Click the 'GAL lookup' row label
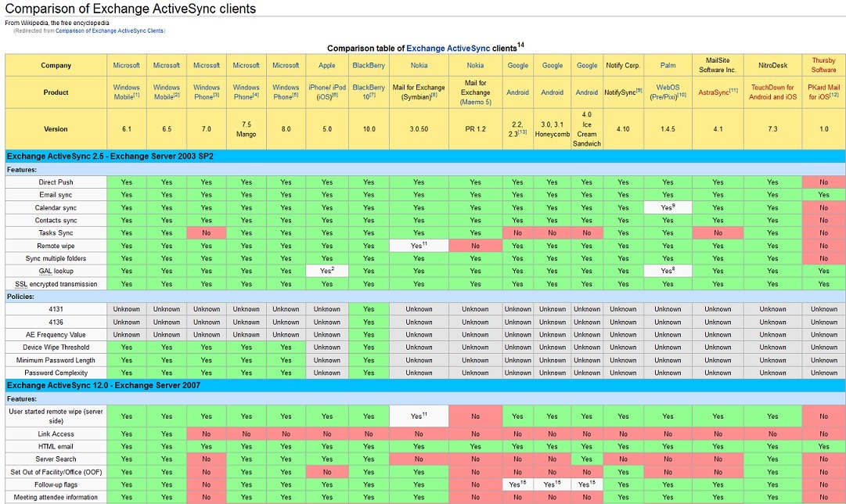 point(56,271)
